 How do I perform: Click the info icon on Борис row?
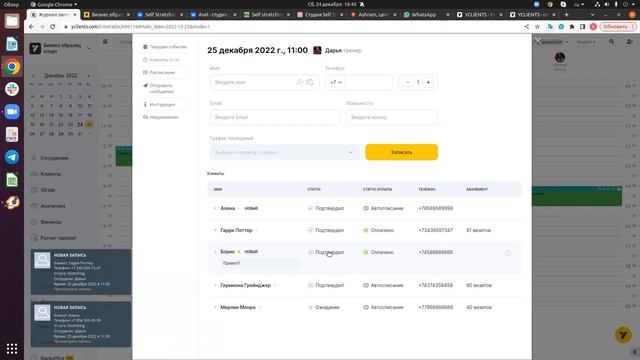coord(508,253)
